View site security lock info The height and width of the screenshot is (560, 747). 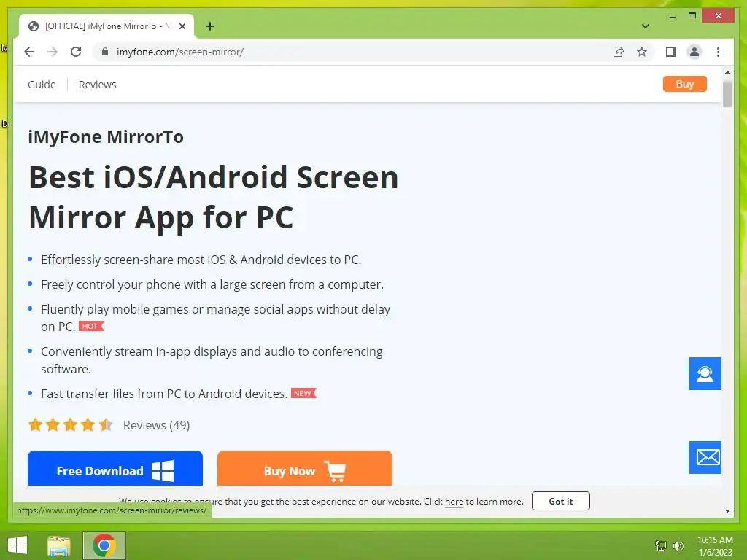(105, 52)
